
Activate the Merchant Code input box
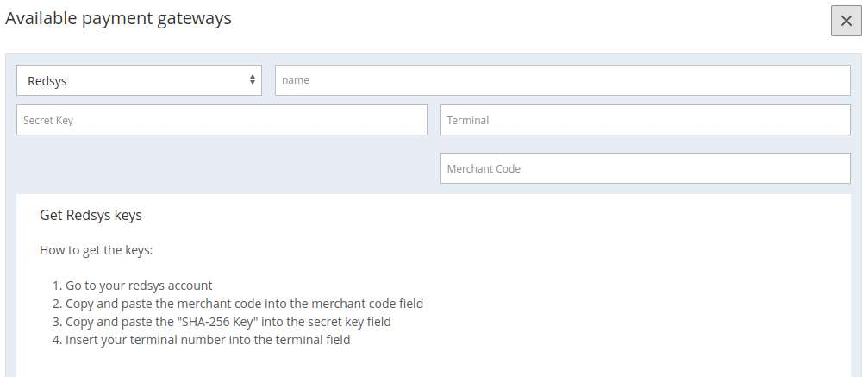(x=646, y=168)
